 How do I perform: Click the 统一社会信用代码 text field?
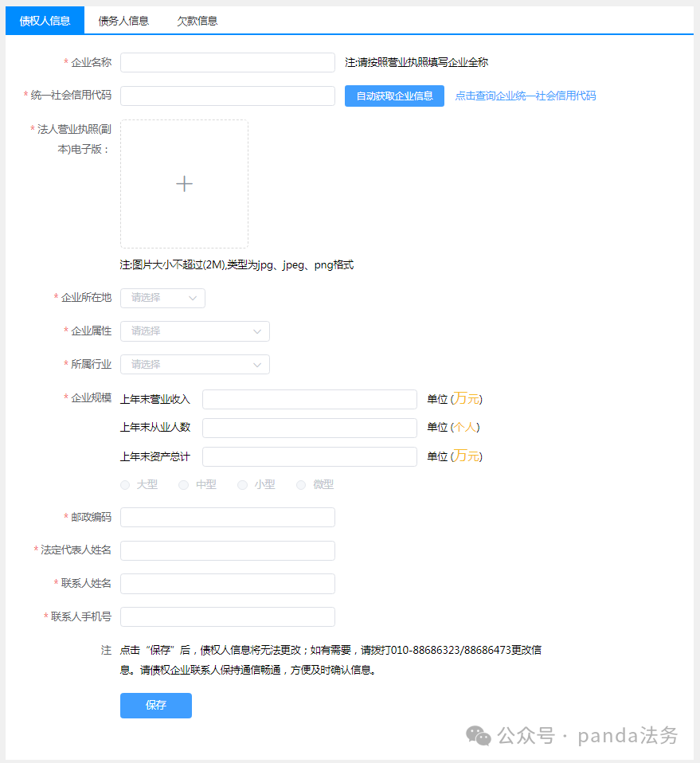(x=227, y=96)
